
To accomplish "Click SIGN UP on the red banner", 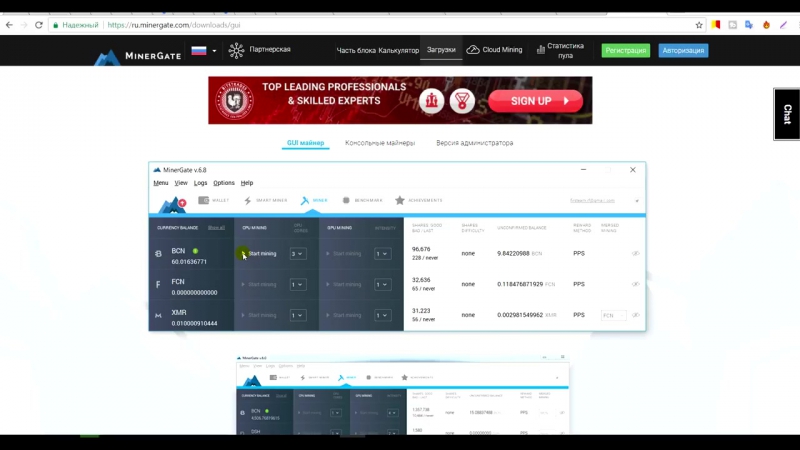I will 535,101.
